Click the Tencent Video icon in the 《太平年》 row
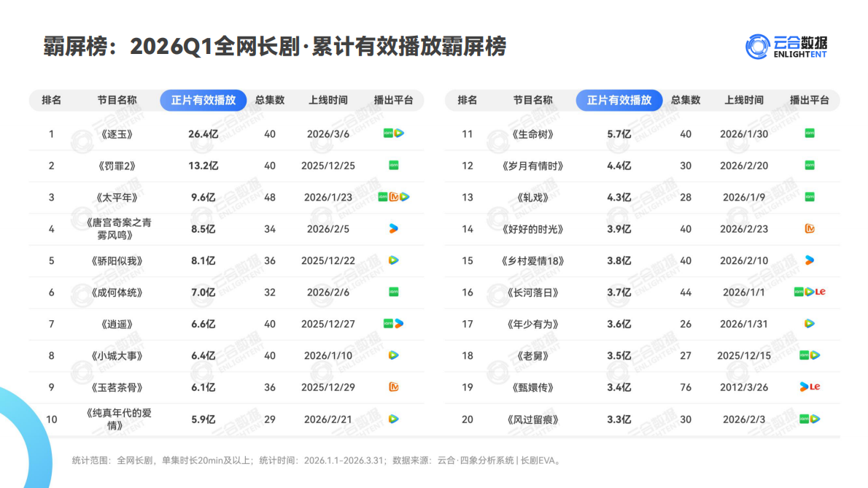The width and height of the screenshot is (868, 488). tap(405, 197)
